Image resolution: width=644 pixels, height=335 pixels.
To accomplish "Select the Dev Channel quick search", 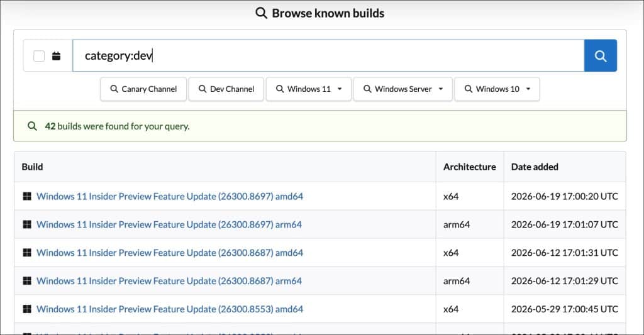I will [226, 89].
